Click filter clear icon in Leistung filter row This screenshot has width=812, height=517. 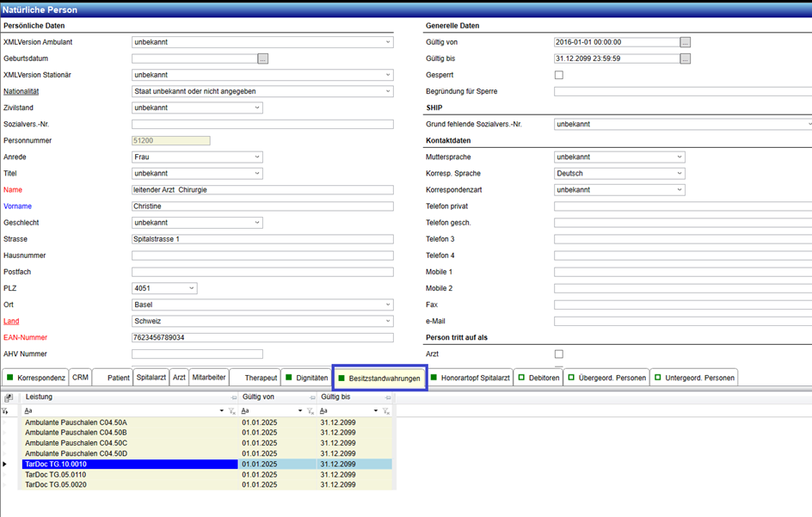click(233, 411)
